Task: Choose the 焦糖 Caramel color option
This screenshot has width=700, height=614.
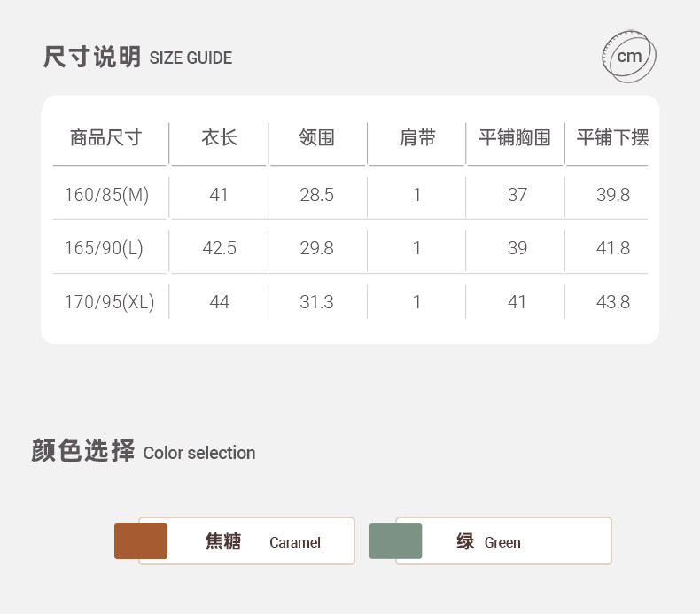Action: 247,541
